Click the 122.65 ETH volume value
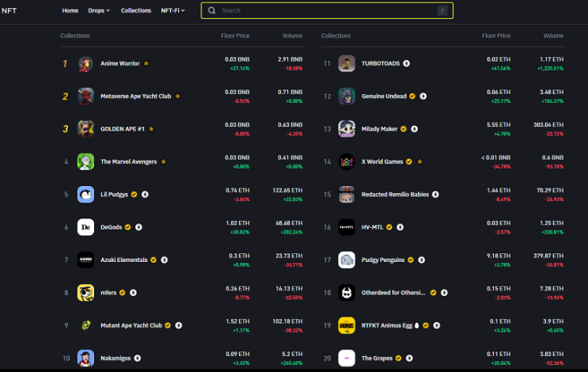The image size is (588, 372). (x=287, y=190)
